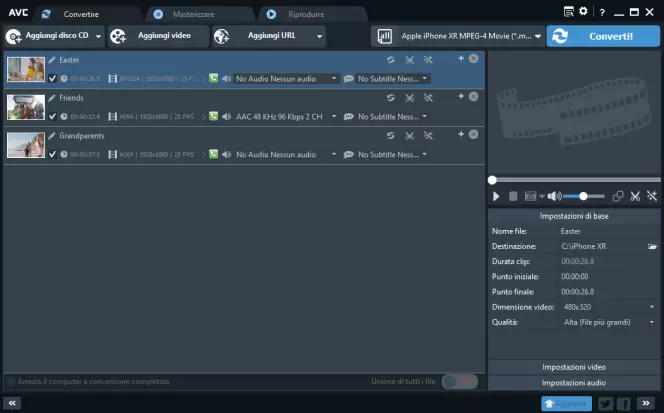Open Grandparents' 'No Audio Nessun audio' dropdown

(286, 155)
